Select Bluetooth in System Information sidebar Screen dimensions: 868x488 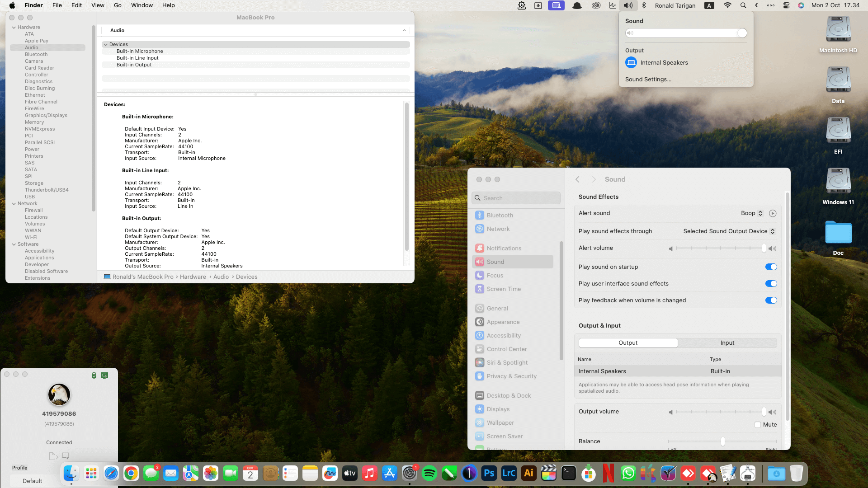coord(36,55)
